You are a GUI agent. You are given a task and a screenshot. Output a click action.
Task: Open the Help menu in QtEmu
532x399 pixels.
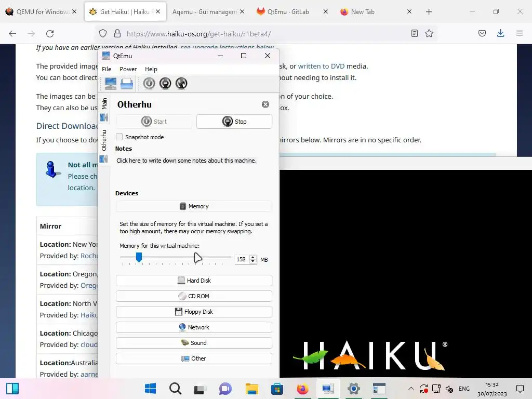pos(151,69)
